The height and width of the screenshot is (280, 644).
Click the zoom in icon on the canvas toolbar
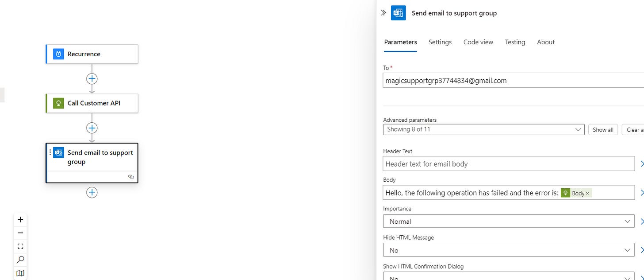(x=20, y=219)
